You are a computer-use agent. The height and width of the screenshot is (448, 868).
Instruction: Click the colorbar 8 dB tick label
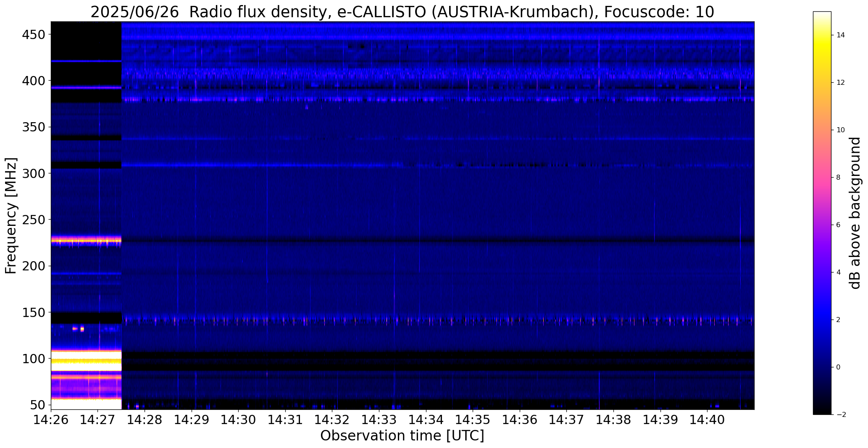(x=839, y=177)
